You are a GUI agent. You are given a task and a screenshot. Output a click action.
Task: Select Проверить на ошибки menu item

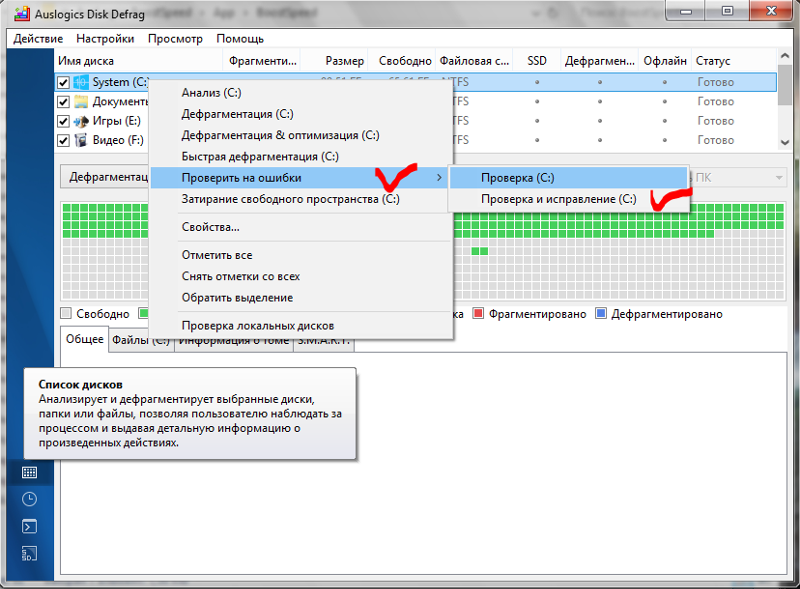click(302, 178)
